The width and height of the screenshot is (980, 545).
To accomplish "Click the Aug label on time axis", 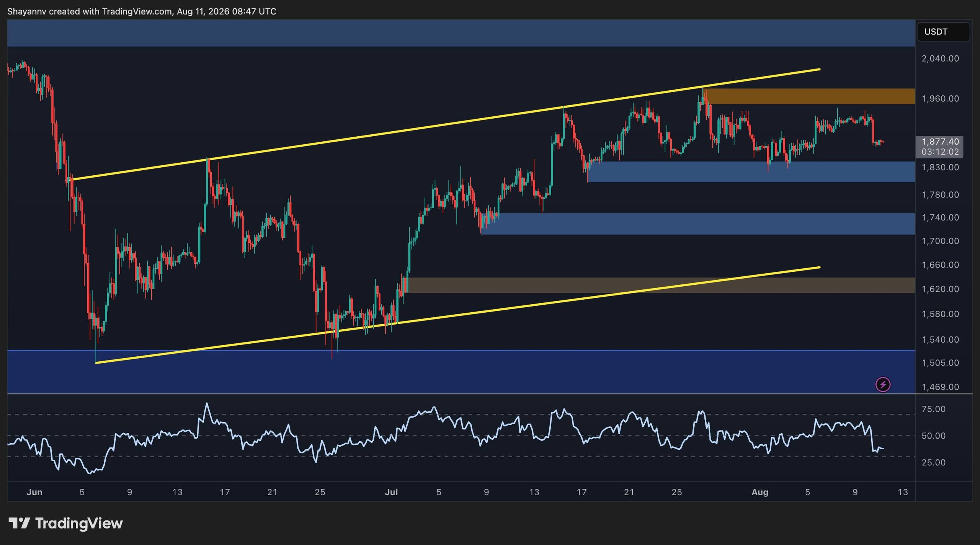I will [x=760, y=492].
